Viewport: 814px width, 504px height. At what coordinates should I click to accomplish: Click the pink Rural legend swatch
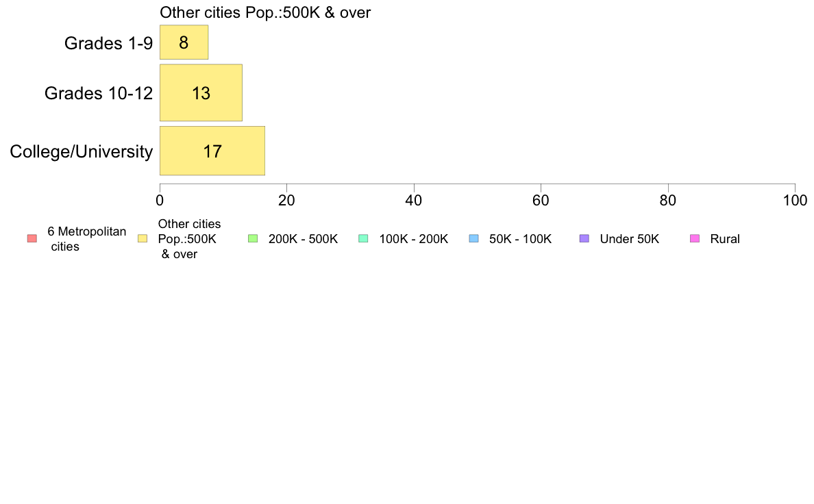695,239
